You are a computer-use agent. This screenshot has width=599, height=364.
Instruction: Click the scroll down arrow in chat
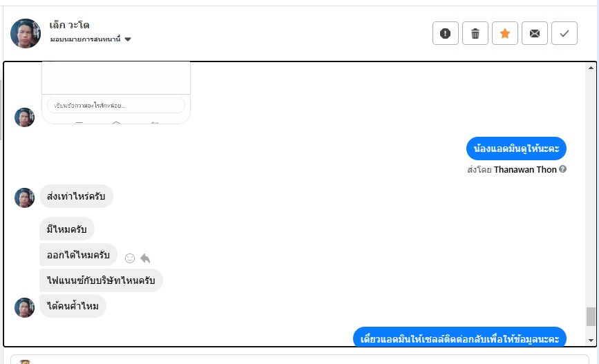coord(591,340)
